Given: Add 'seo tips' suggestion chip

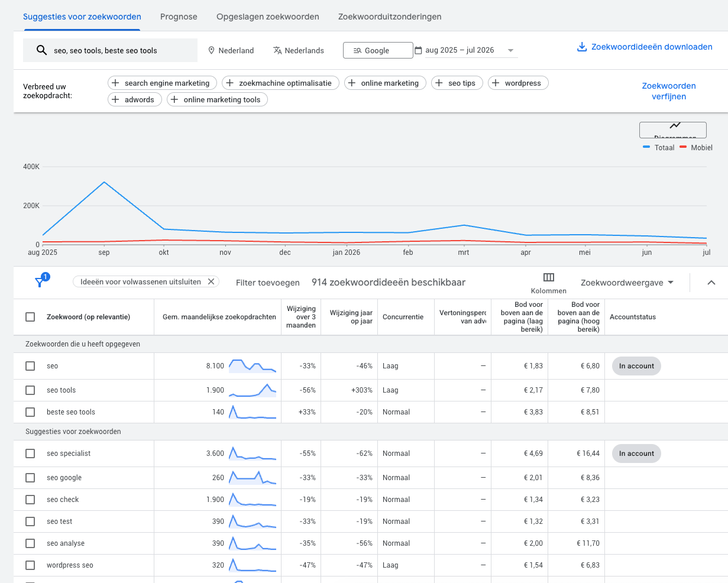Looking at the screenshot, I should coord(457,83).
